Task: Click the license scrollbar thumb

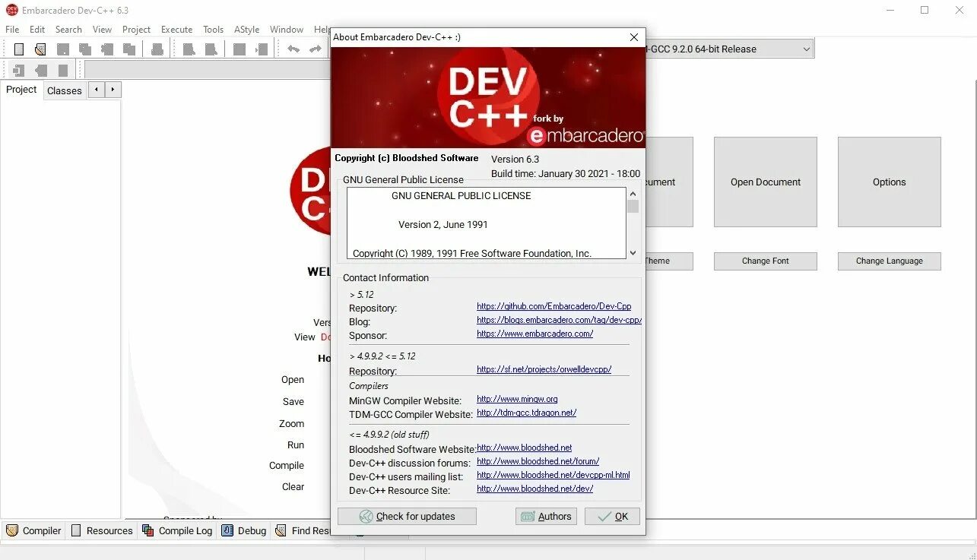Action: click(x=633, y=206)
